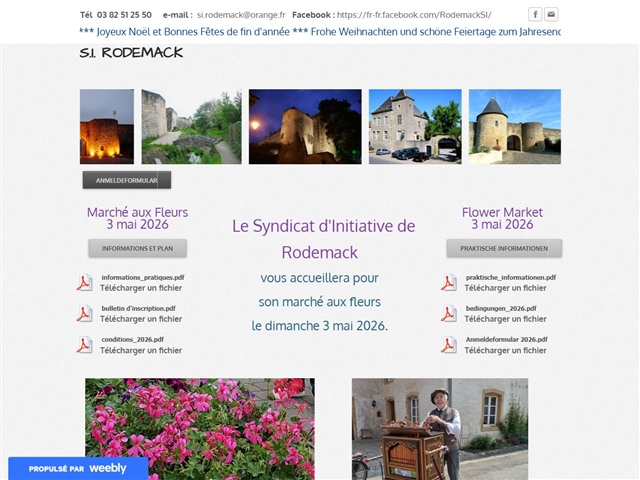The width and height of the screenshot is (640, 480).
Task: Follow the Facebook RodemackSI URL link
Action: click(x=414, y=15)
